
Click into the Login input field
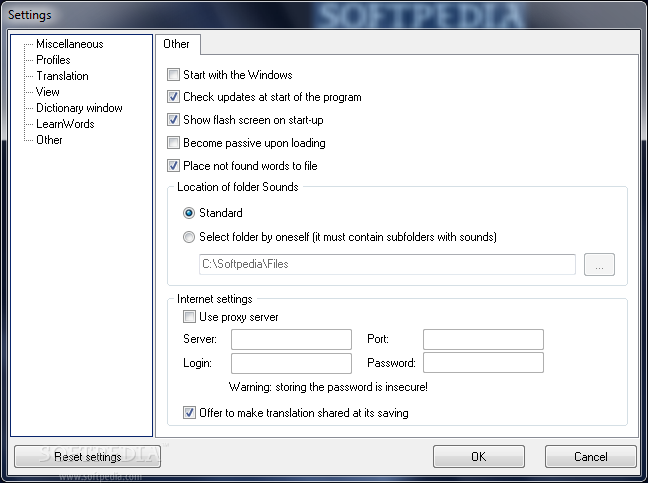pyautogui.click(x=291, y=363)
